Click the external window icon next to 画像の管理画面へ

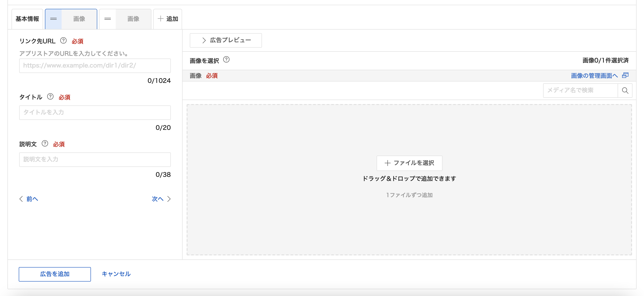pos(626,75)
